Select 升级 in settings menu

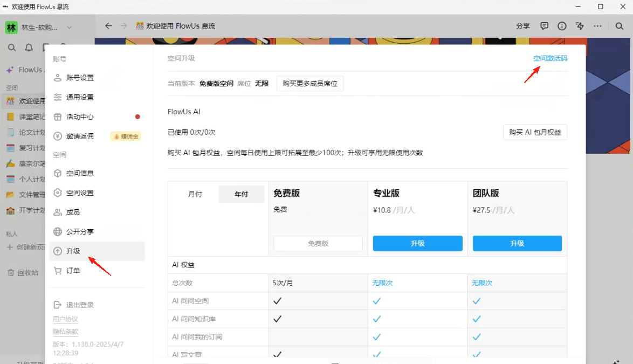(97, 251)
